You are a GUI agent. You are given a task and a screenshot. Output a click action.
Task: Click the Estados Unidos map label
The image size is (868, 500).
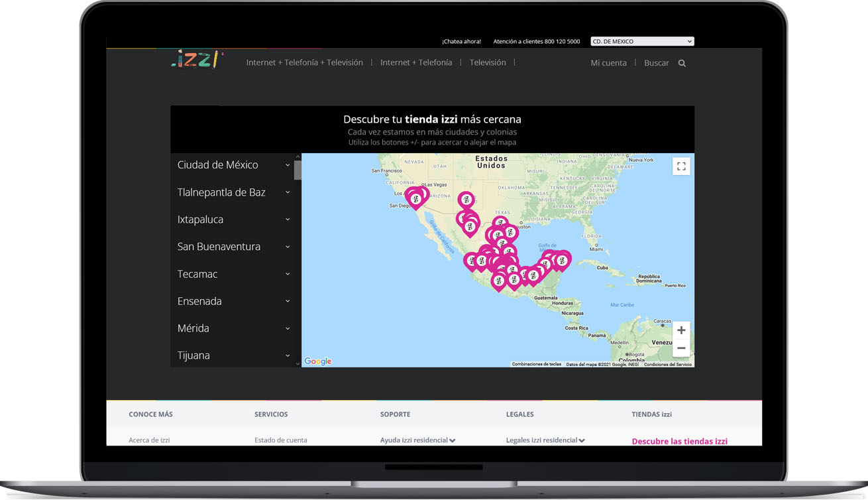pos(492,162)
